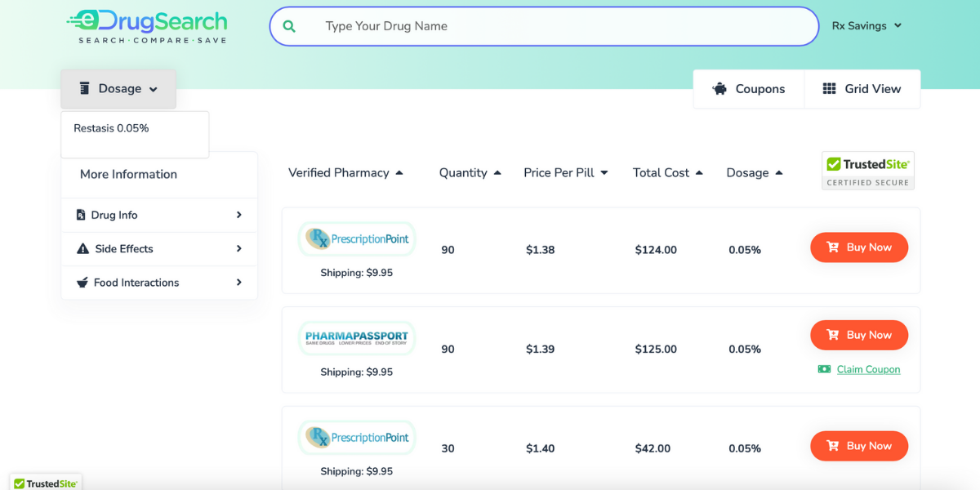Viewport: 980px width, 490px height.
Task: Click the first PrescriptionPoint pharmacy logo
Action: [x=357, y=239]
